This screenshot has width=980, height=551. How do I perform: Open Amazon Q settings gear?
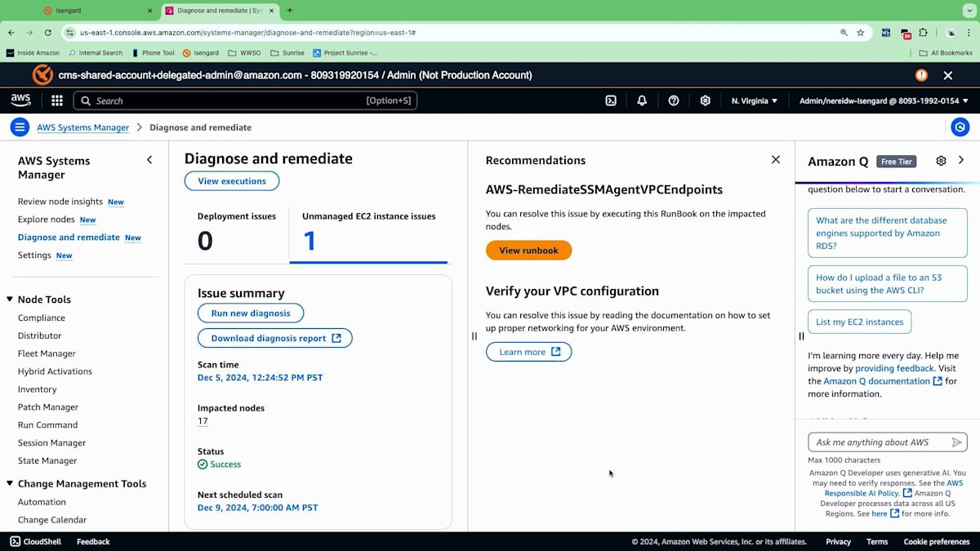(941, 161)
